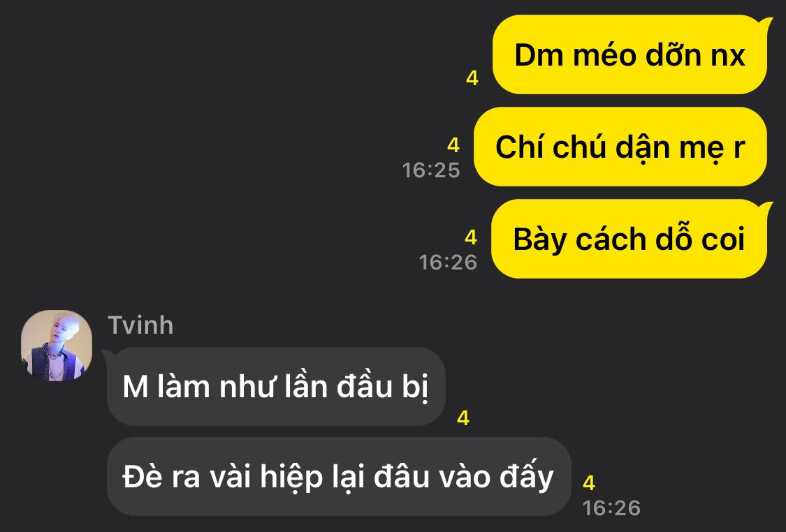
Task: Click the 16:26 timestamp beside 'Bày cách dỗ coi'
Action: click(x=448, y=263)
